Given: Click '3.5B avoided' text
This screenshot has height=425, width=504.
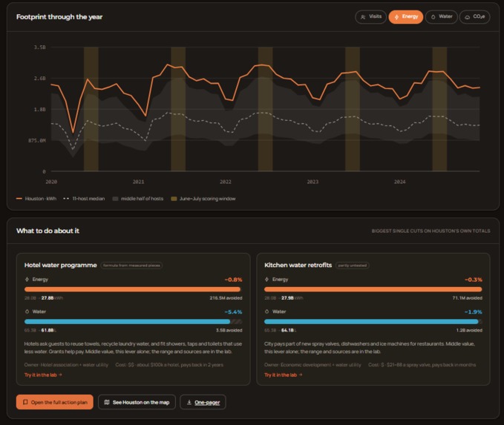Looking at the screenshot, I should tap(229, 330).
